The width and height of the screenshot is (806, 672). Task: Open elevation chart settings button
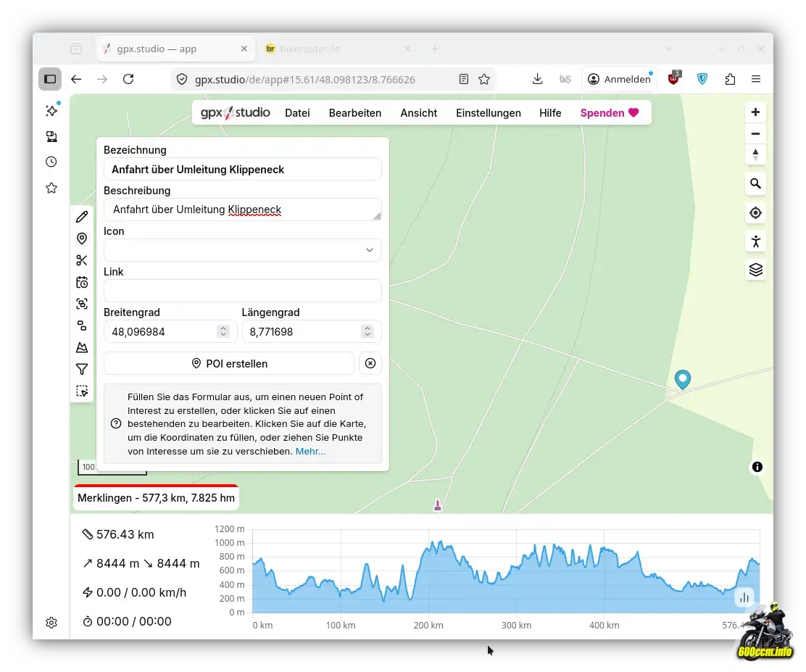[x=744, y=597]
